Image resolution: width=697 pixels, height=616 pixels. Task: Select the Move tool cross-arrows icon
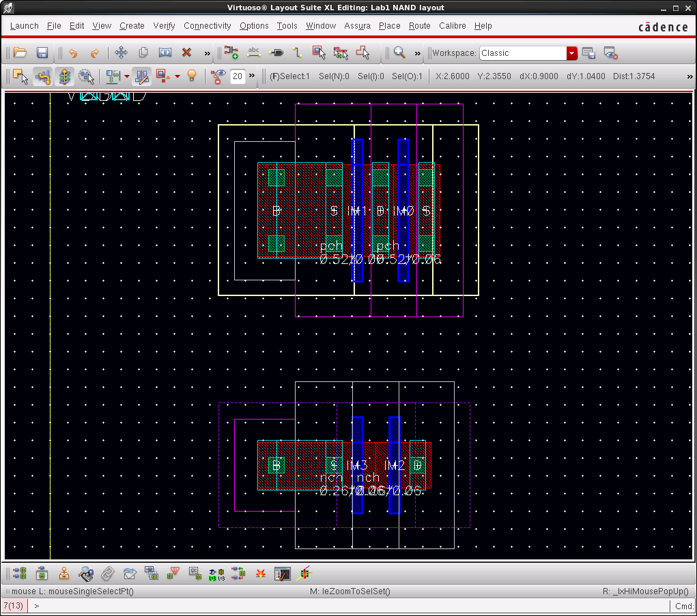(121, 53)
